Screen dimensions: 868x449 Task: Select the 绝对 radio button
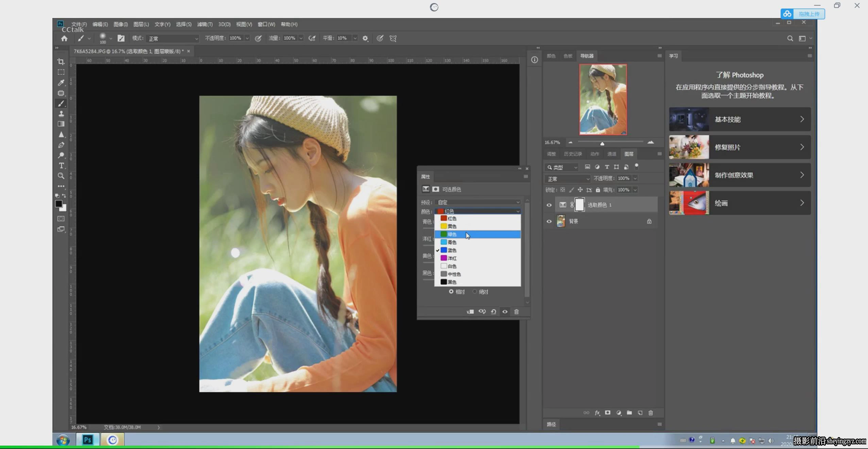coord(474,292)
